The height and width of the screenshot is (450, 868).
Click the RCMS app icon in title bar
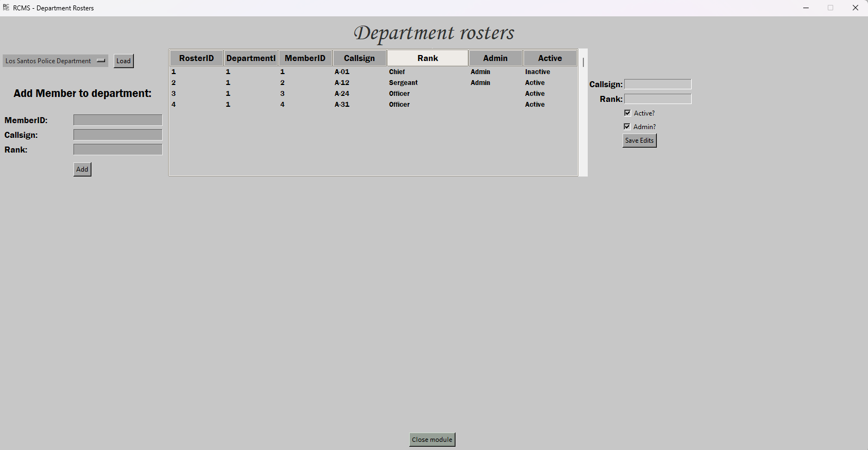click(6, 8)
